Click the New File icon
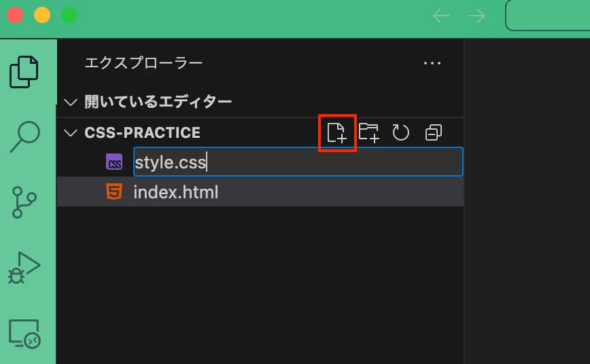Screen dimensions: 590x364 click(337, 132)
